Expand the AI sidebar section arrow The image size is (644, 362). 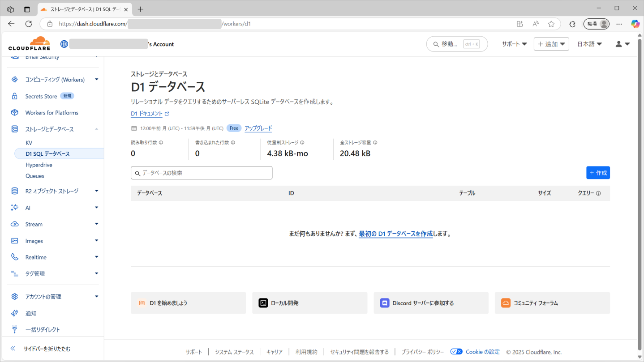(x=96, y=208)
